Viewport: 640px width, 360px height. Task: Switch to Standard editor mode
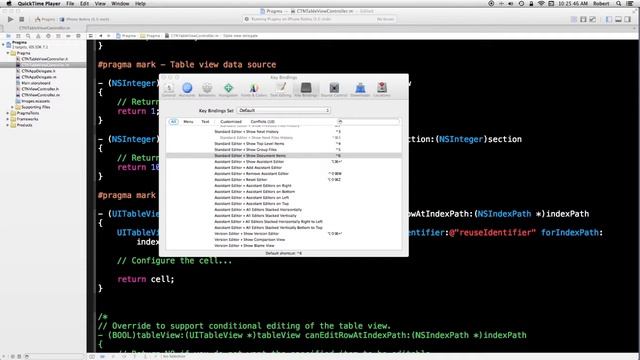click(x=574, y=19)
